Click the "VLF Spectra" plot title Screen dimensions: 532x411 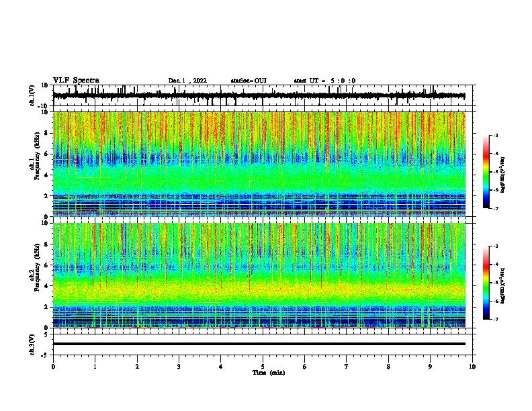[x=76, y=81]
